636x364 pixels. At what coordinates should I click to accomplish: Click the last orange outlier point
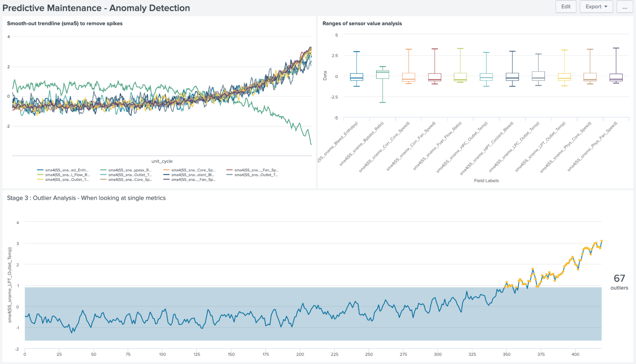[x=602, y=241]
